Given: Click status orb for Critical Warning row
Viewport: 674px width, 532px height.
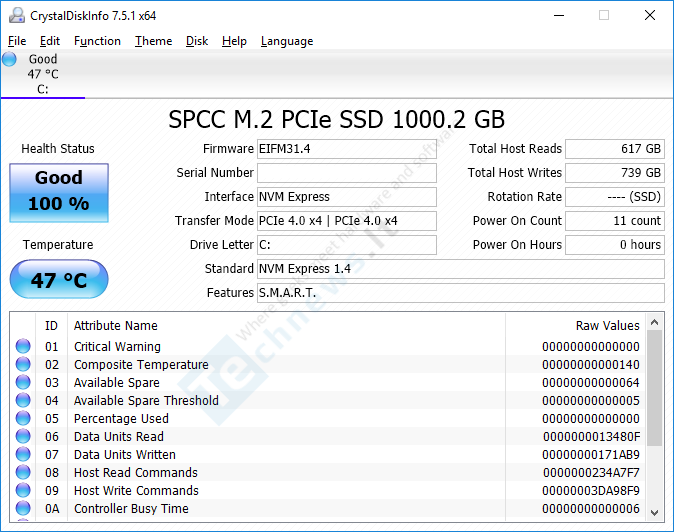Looking at the screenshot, I should click(23, 346).
